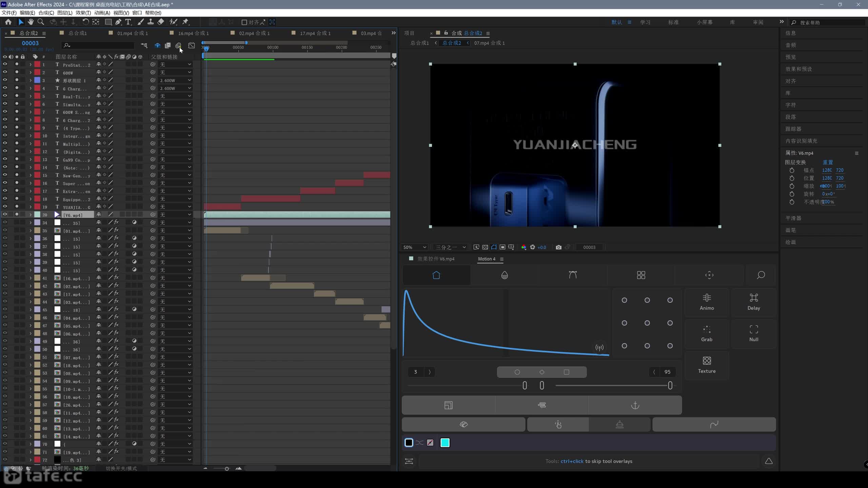Click 切换开关/模式 toggle button
The height and width of the screenshot is (488, 868).
pos(121,468)
